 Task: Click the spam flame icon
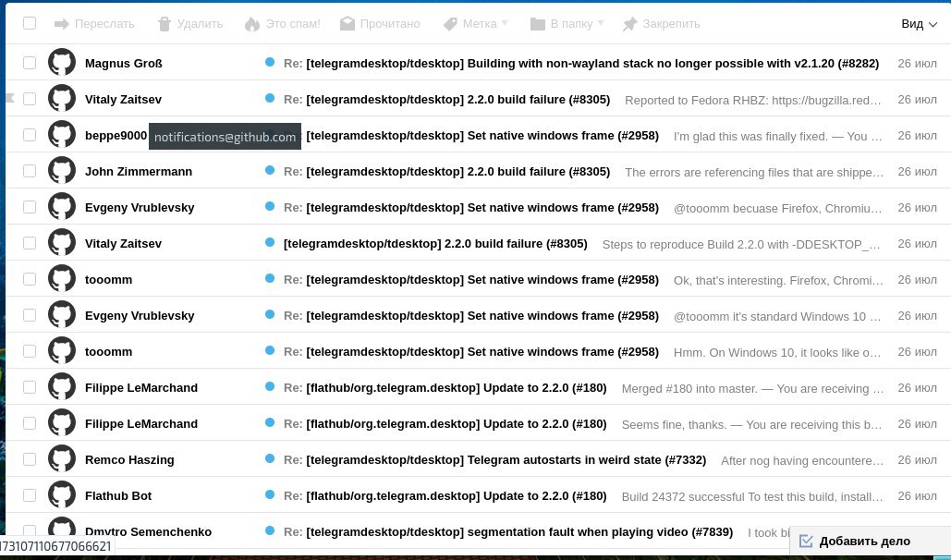tap(251, 24)
